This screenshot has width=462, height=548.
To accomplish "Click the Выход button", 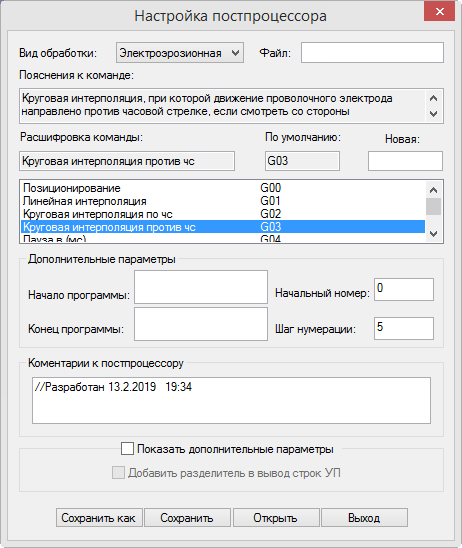I will [364, 518].
